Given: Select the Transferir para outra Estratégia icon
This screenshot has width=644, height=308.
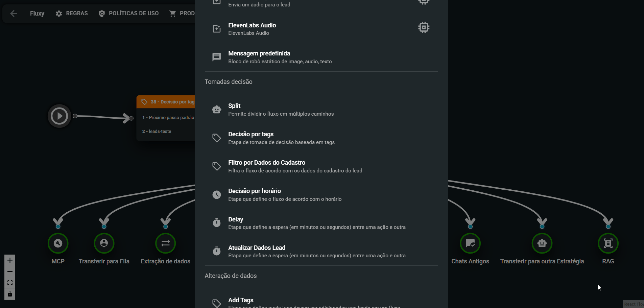Looking at the screenshot, I should pos(542,243).
